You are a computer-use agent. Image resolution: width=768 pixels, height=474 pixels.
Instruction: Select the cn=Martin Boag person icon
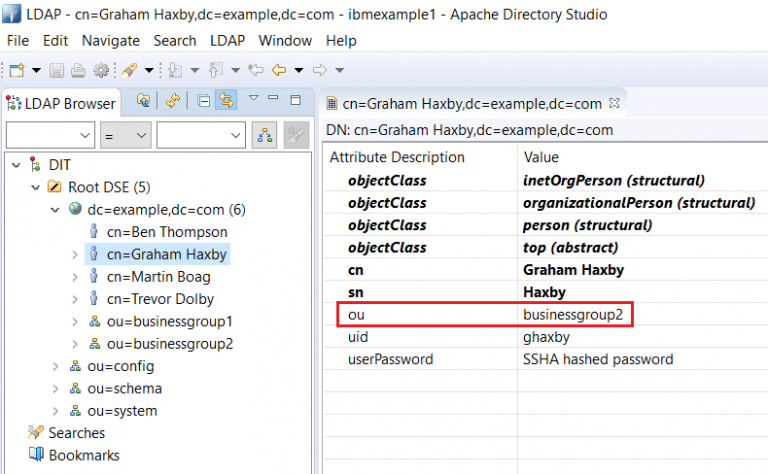click(x=94, y=276)
